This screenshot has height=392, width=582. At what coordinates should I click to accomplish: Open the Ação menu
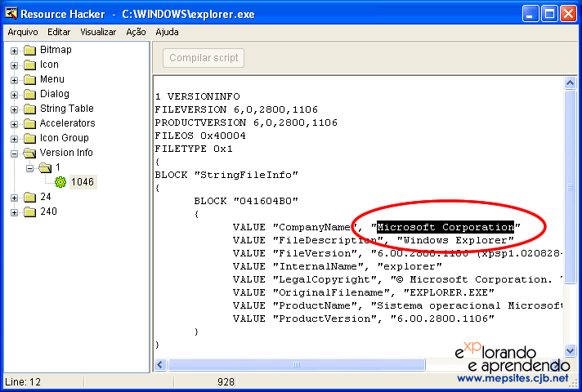[136, 32]
